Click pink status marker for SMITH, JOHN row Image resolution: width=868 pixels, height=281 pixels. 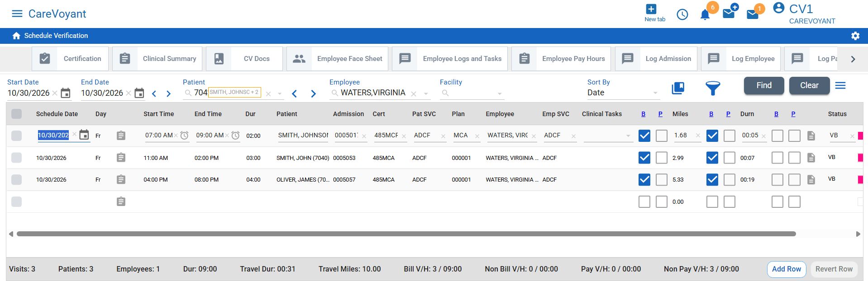tap(860, 158)
